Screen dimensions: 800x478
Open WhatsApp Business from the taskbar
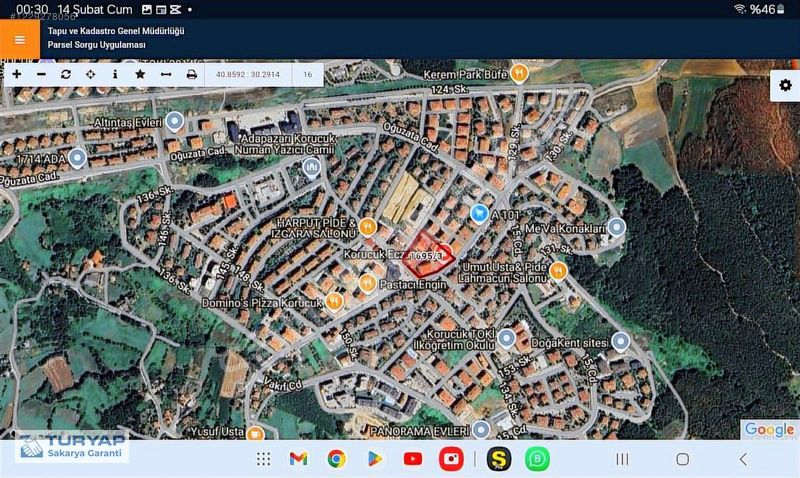(537, 459)
